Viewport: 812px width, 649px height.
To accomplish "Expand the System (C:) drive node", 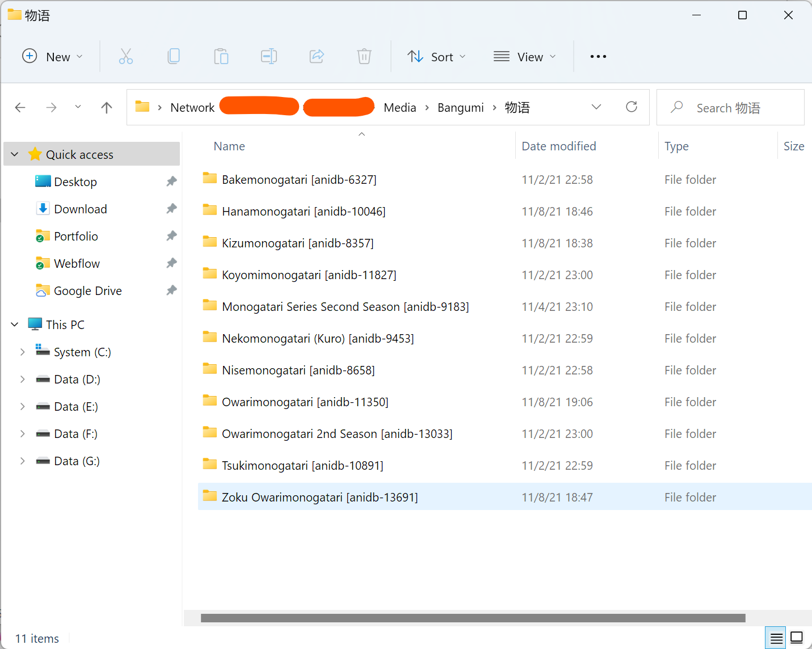I will click(23, 352).
